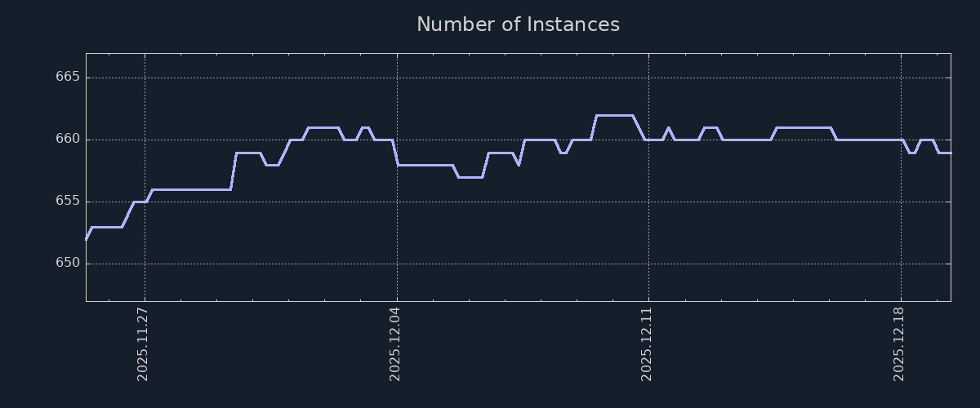Click the 2025.12.11 date label
Image resolution: width=980 pixels, height=408 pixels.
click(647, 344)
